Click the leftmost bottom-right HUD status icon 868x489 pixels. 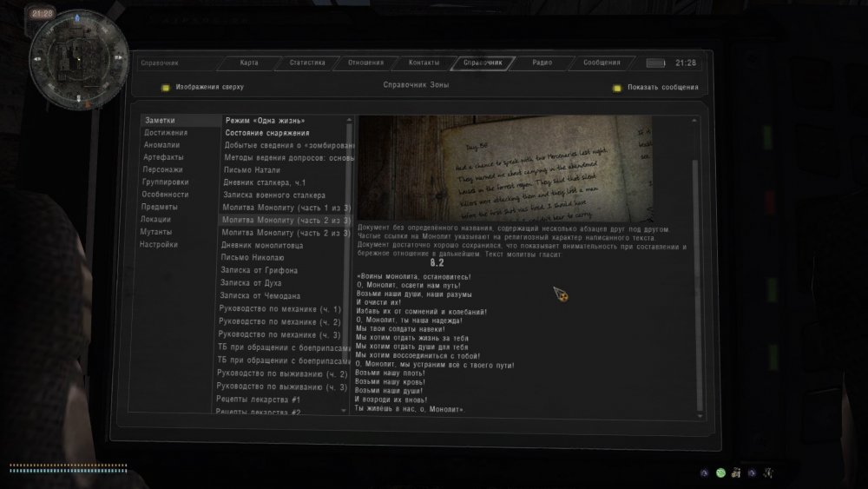[705, 472]
